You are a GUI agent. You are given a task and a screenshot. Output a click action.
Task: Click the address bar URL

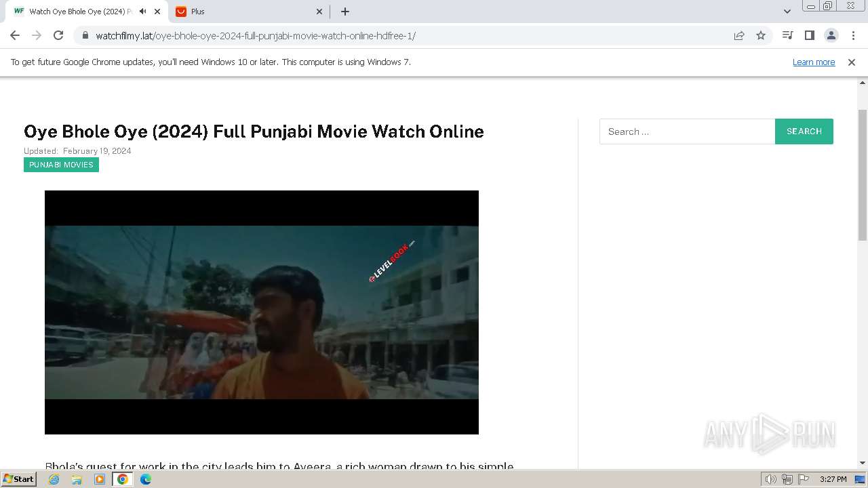[x=256, y=36]
